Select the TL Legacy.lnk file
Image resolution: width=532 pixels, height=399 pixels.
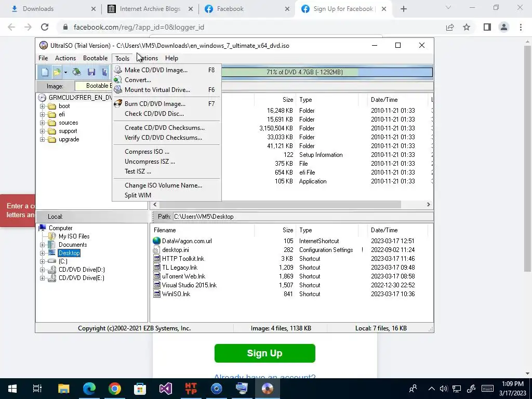pos(179,268)
